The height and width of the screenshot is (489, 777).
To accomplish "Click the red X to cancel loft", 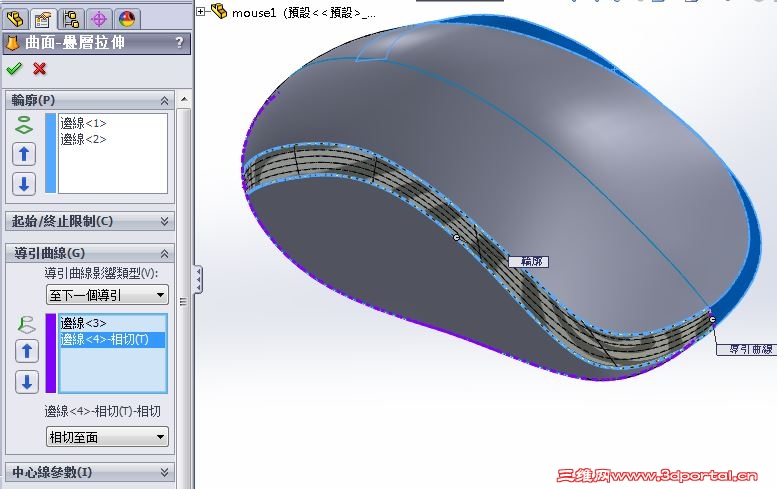I will 40,68.
